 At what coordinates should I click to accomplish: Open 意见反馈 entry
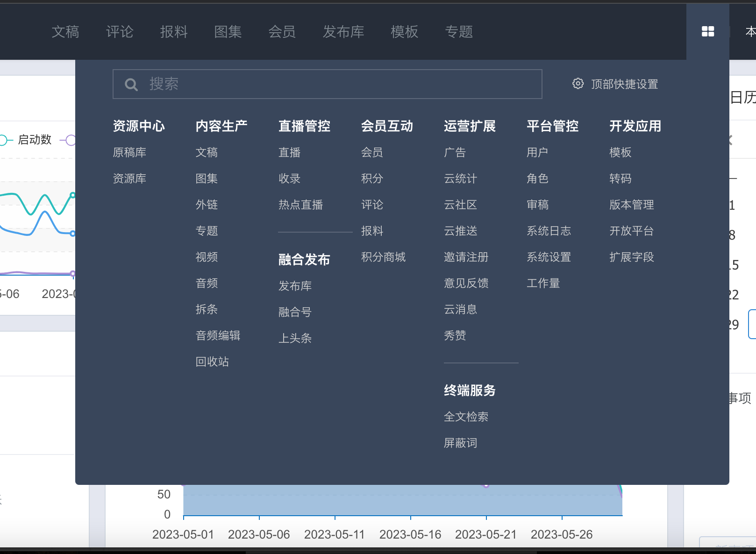pos(466,283)
